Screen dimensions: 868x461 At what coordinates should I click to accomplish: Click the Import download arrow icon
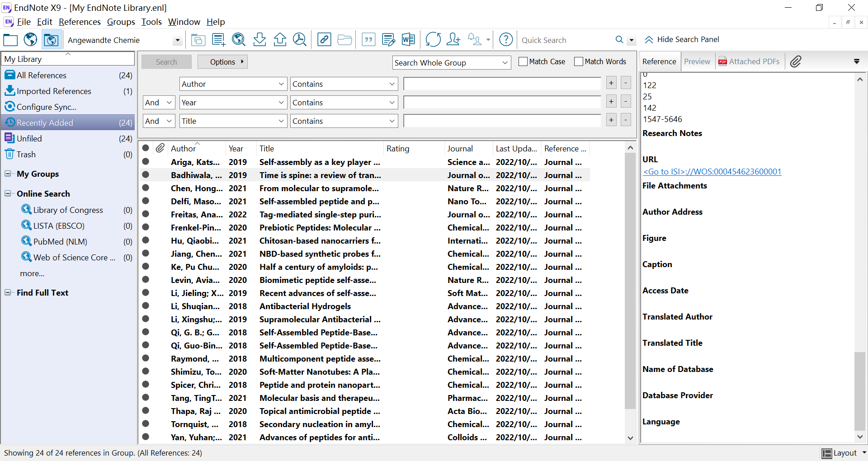[x=259, y=40]
